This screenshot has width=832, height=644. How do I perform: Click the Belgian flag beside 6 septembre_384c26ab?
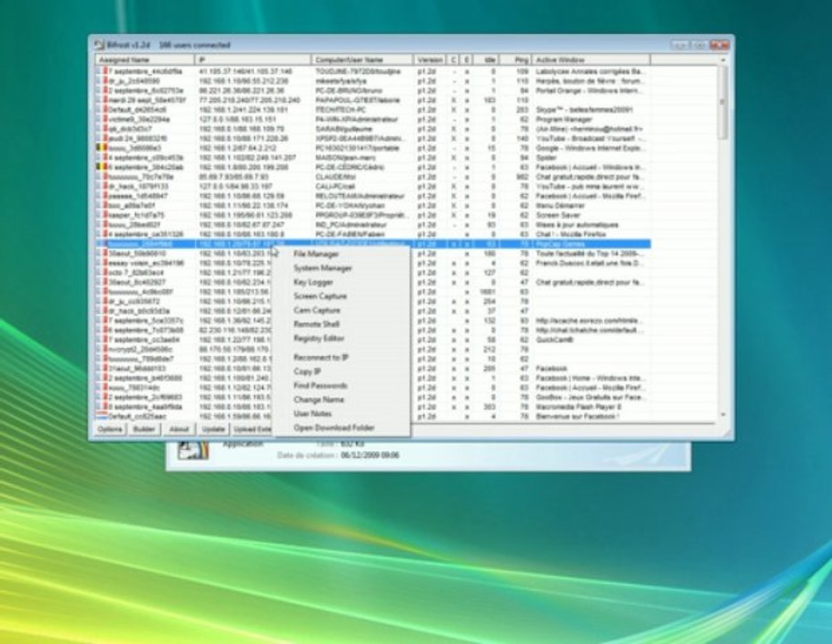[x=102, y=167]
